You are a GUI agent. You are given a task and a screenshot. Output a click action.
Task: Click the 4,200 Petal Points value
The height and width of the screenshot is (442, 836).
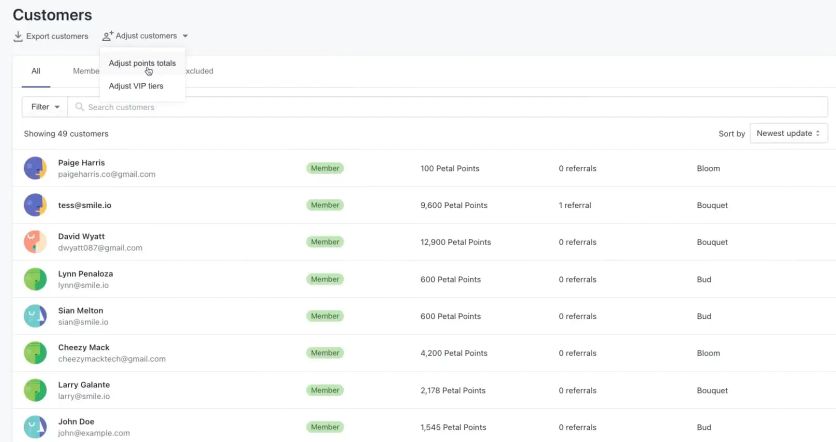tap(454, 352)
